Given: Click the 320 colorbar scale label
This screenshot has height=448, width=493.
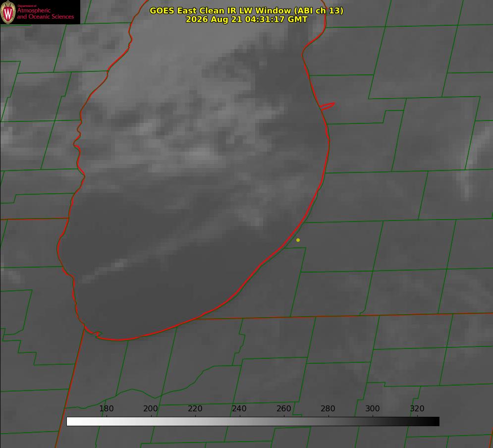Looking at the screenshot, I should tap(417, 408).
